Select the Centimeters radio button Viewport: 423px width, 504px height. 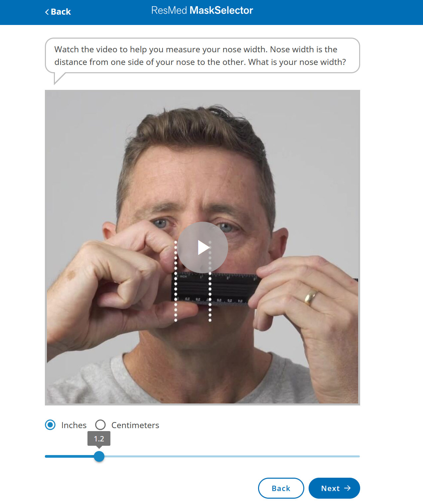100,425
